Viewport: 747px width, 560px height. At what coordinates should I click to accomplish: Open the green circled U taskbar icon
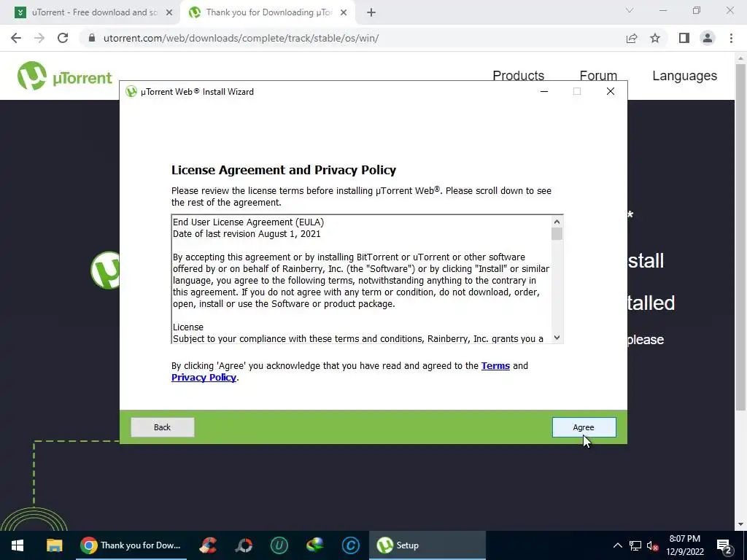(279, 545)
